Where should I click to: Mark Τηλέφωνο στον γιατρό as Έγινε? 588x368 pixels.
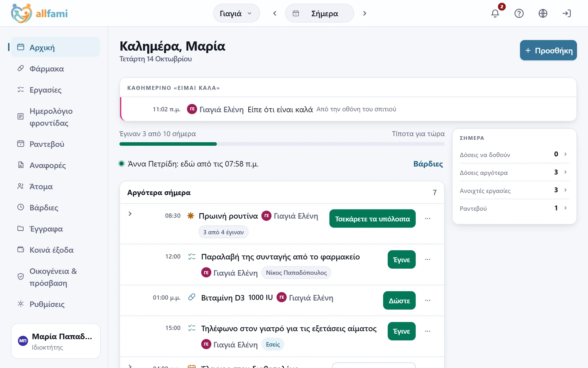(401, 331)
